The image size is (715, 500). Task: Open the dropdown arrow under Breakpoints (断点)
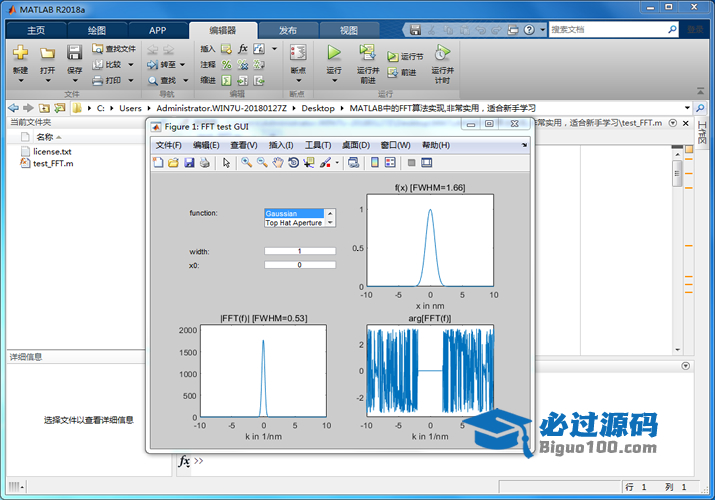pyautogui.click(x=299, y=81)
